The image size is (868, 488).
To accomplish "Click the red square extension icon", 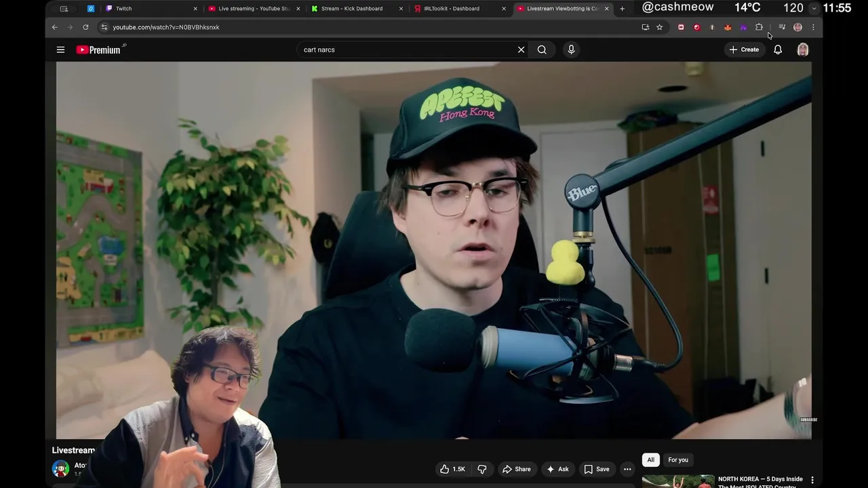I will pos(681,27).
